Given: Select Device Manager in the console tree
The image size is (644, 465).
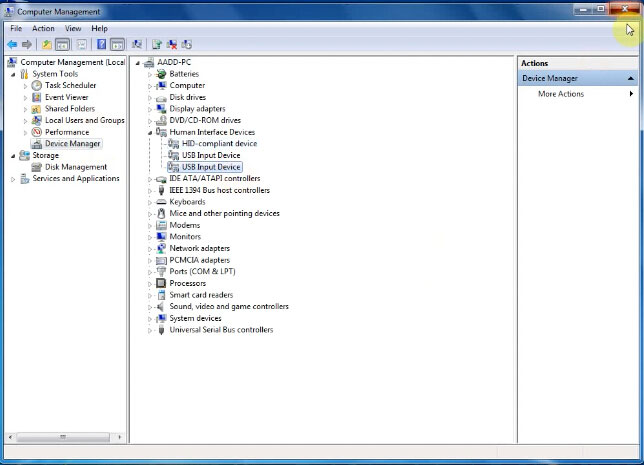Looking at the screenshot, I should coord(72,144).
